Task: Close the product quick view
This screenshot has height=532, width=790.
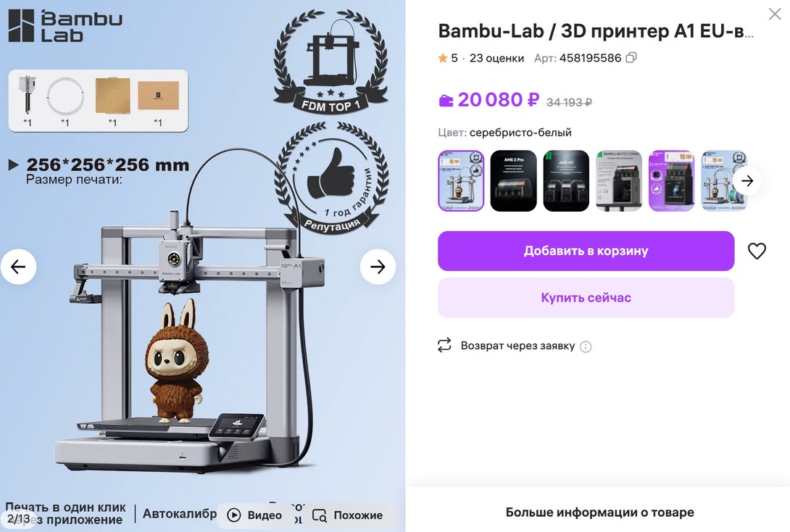Action: tap(775, 14)
